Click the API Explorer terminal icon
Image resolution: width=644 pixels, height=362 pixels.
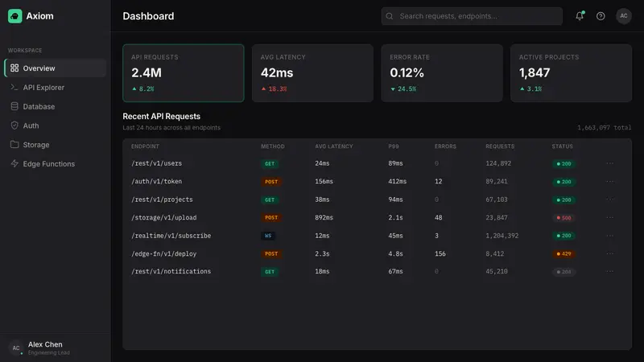(x=14, y=87)
